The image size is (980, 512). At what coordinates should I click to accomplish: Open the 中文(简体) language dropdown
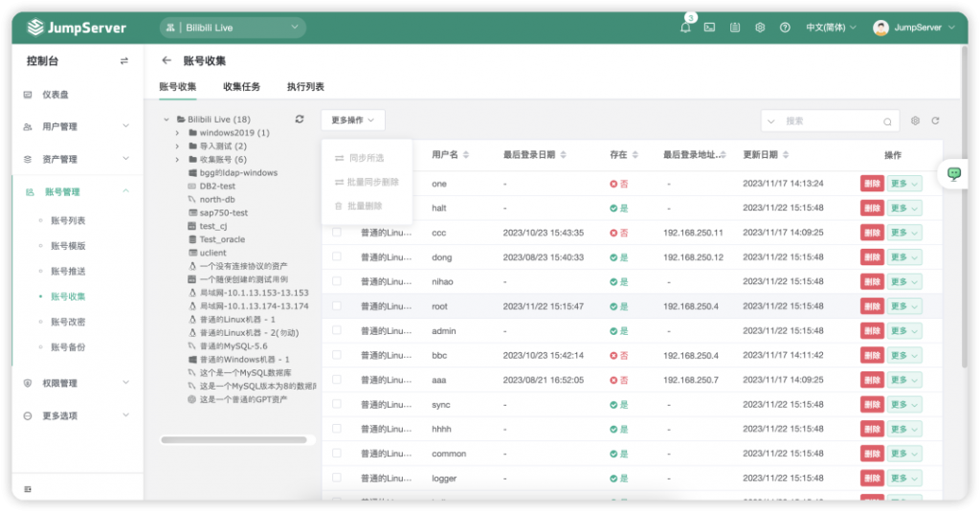coord(830,28)
